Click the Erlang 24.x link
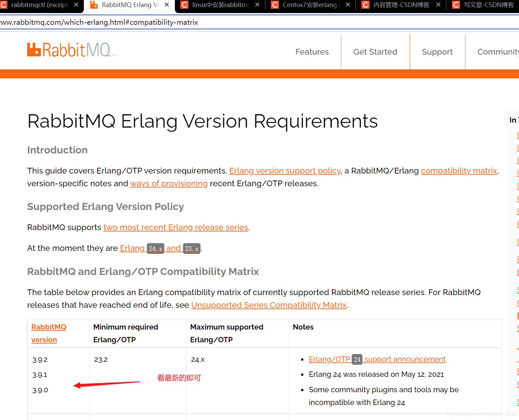The height and width of the screenshot is (420, 519). [x=142, y=248]
